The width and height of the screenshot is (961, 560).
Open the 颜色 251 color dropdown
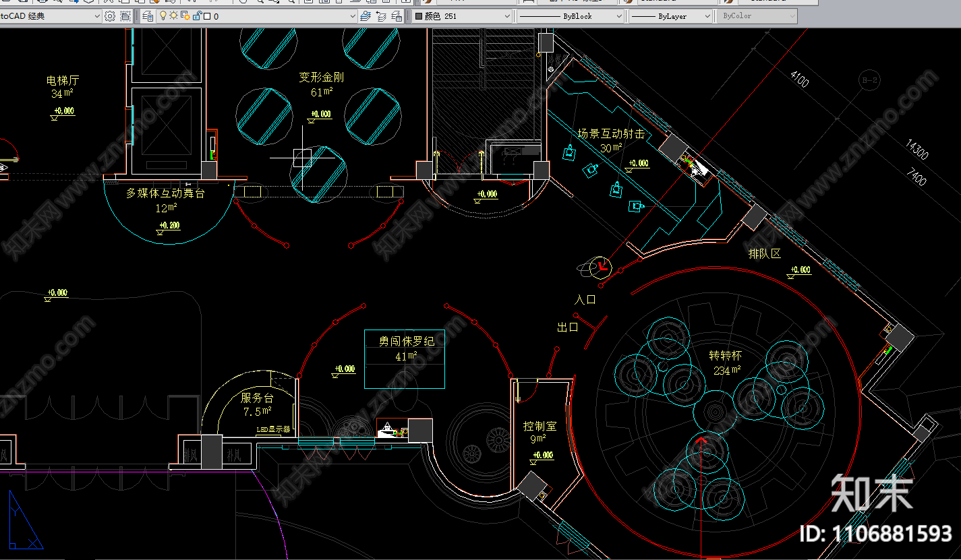point(507,16)
